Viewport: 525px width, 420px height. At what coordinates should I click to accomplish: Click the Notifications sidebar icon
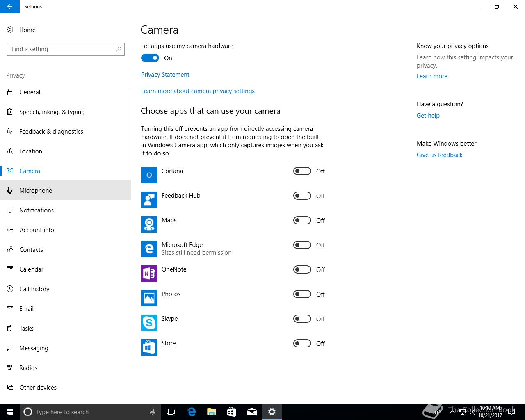pos(10,210)
